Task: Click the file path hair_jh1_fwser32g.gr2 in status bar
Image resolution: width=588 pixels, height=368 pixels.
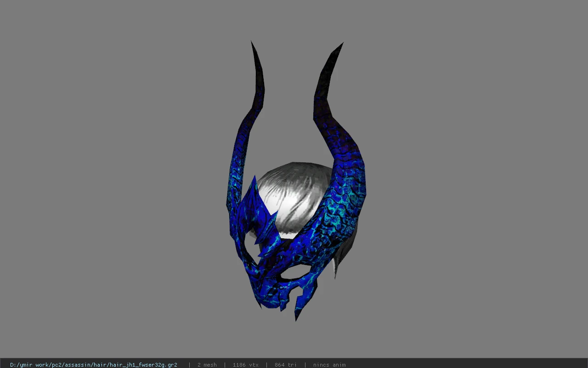Action: tap(94, 365)
